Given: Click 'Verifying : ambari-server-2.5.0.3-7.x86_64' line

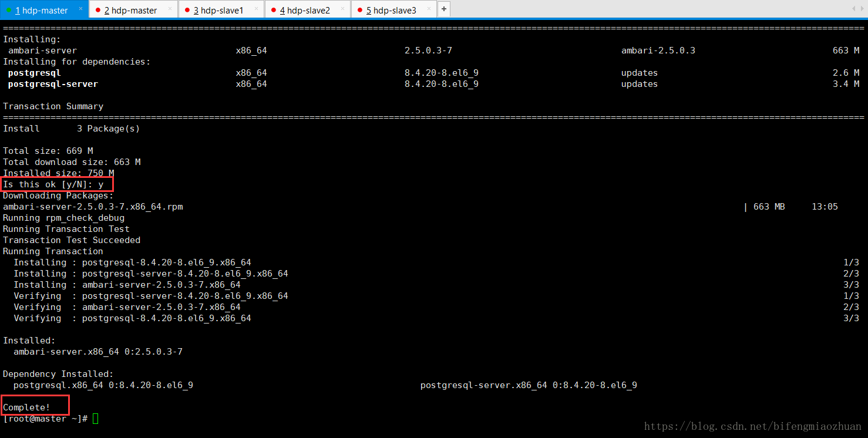Looking at the screenshot, I should (x=127, y=307).
